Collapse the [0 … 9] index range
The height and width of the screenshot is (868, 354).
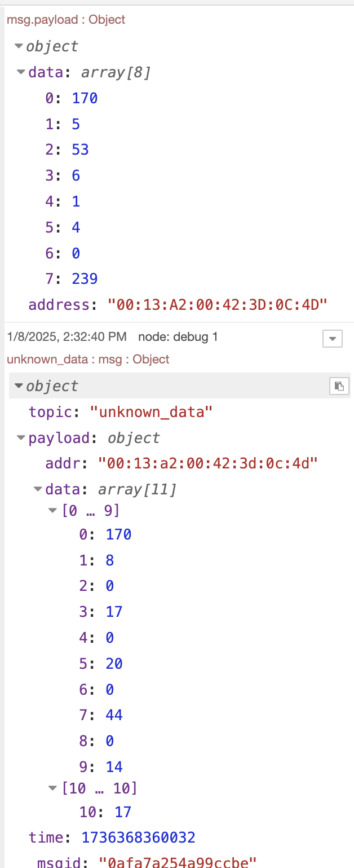54,511
